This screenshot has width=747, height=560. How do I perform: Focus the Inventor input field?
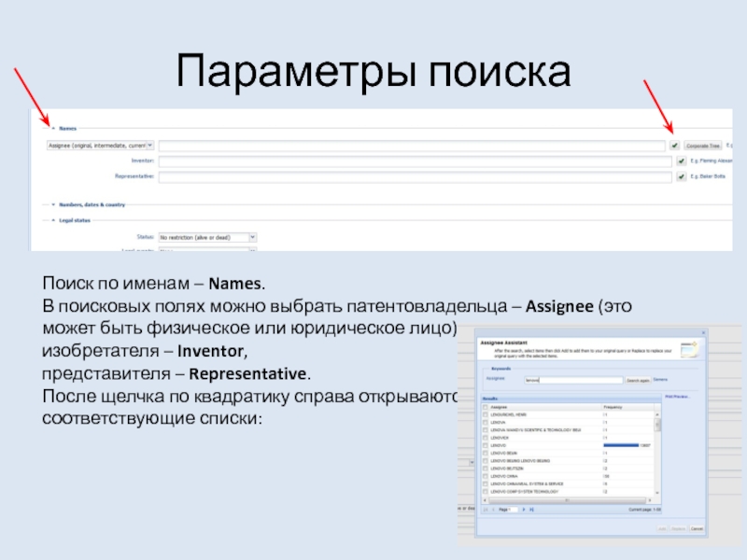coord(416,161)
